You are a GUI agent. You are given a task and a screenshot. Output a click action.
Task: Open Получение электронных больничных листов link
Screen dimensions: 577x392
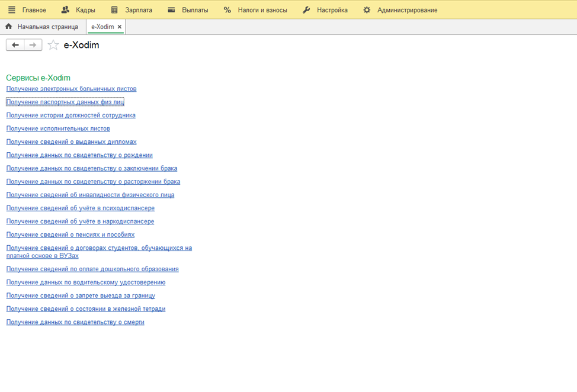click(71, 89)
